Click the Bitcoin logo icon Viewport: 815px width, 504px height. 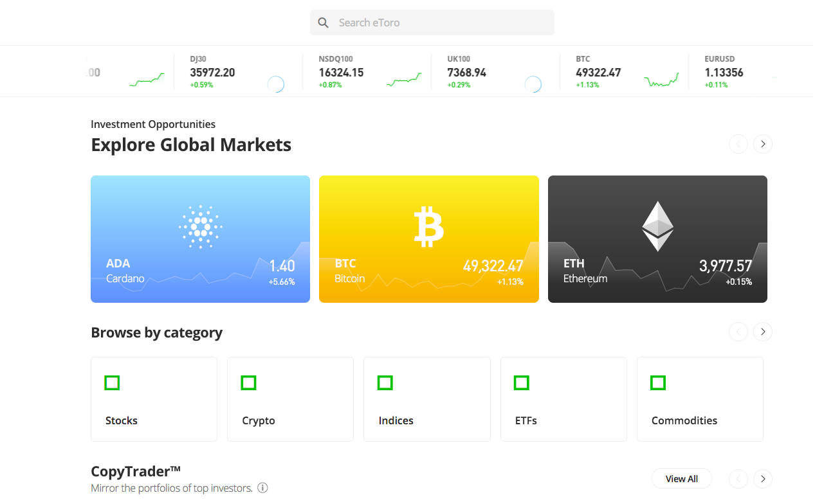(429, 227)
